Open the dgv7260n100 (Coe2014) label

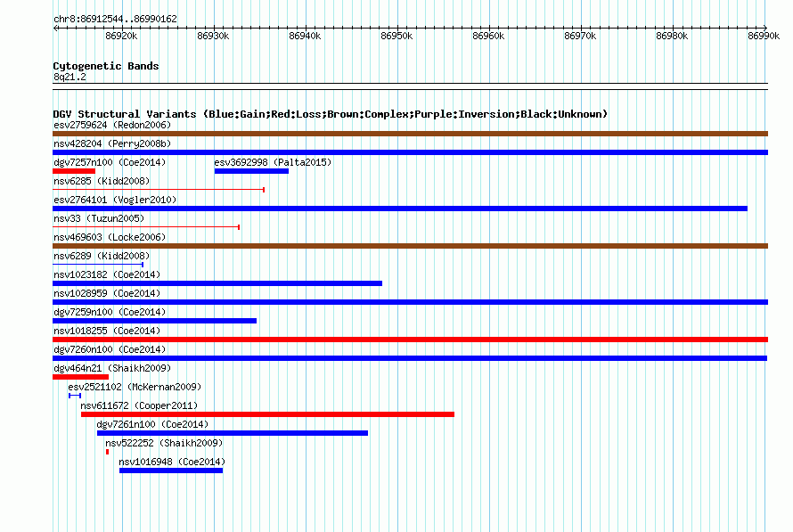tap(110, 349)
